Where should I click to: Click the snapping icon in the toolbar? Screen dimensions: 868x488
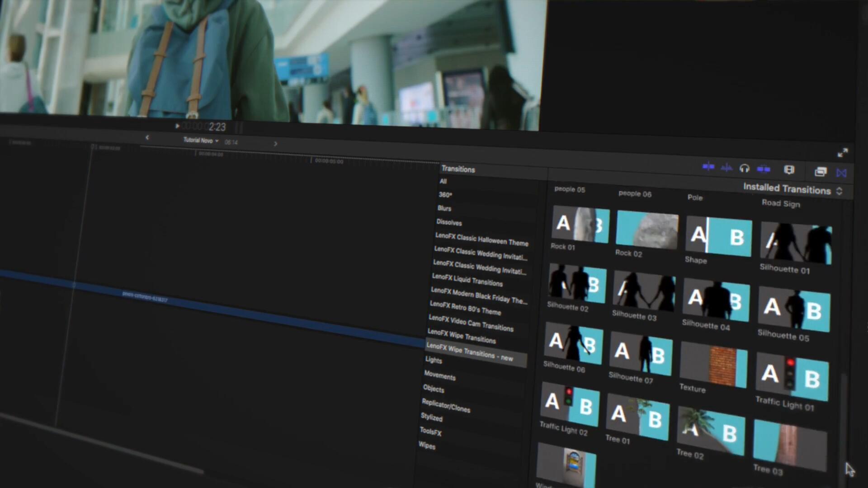(x=764, y=169)
